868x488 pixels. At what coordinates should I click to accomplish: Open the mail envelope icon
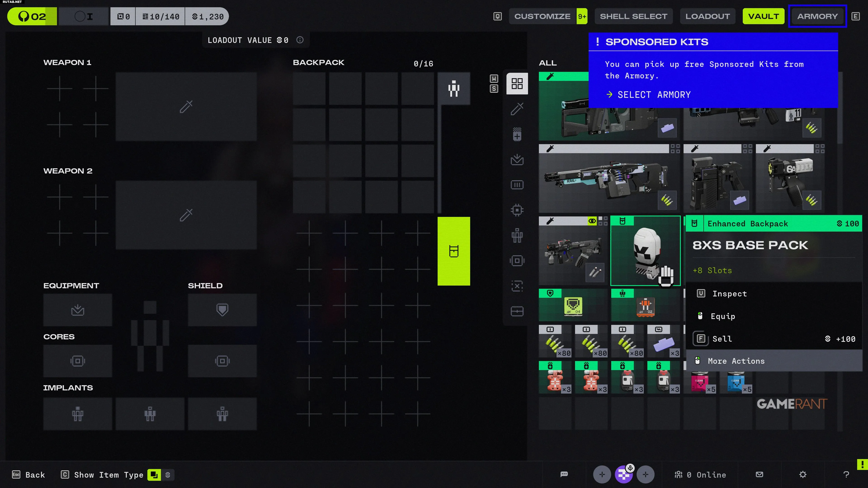(x=759, y=474)
